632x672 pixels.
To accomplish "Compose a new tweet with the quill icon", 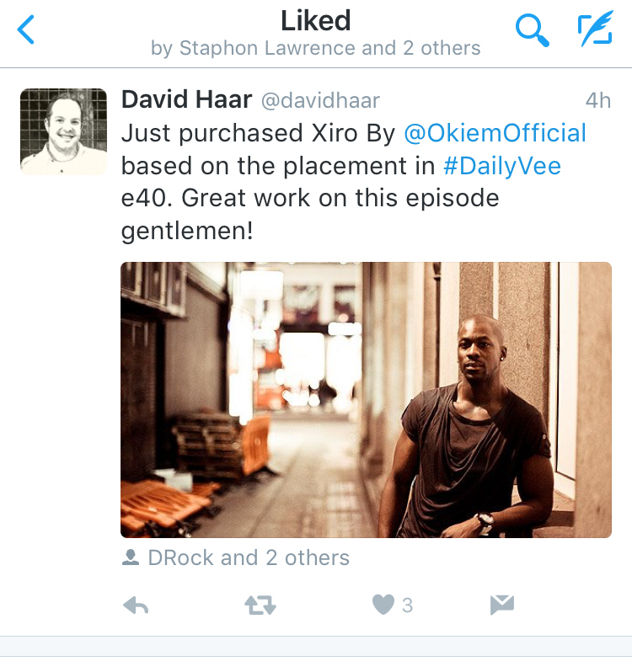I will coord(596,29).
